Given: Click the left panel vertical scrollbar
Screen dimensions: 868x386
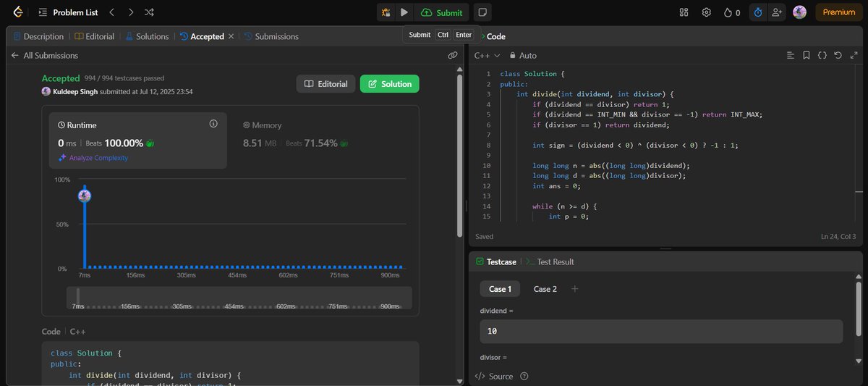Looking at the screenshot, I should [460, 156].
